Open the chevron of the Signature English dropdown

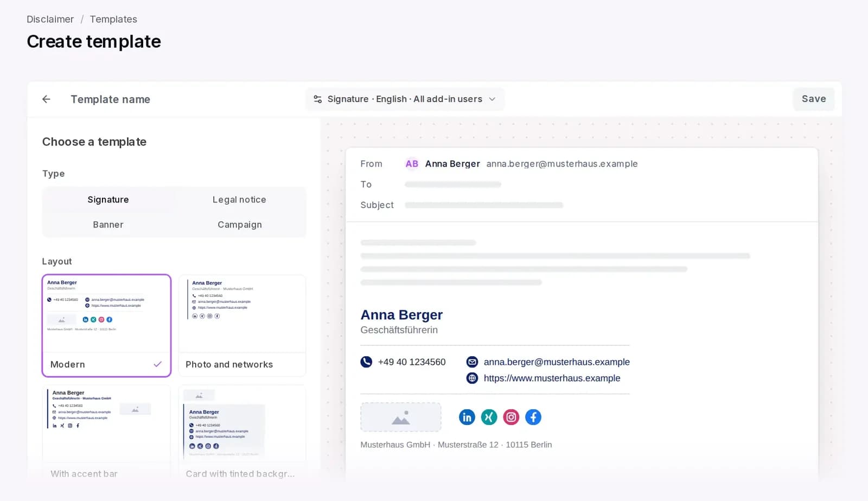pyautogui.click(x=492, y=99)
